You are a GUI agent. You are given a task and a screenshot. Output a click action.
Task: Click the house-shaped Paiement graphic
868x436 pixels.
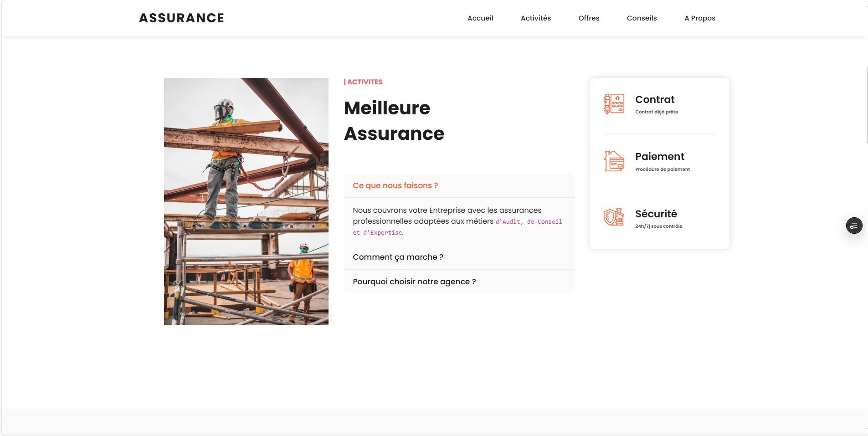point(614,161)
